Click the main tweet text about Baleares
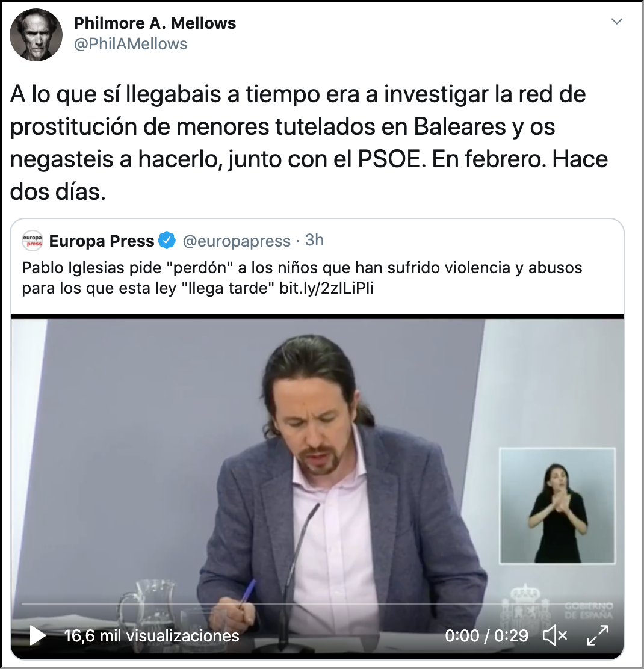 coord(309,143)
